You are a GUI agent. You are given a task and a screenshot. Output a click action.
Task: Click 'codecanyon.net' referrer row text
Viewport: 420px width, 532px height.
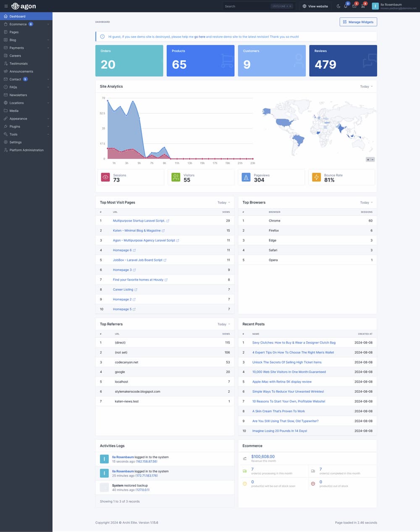click(126, 362)
